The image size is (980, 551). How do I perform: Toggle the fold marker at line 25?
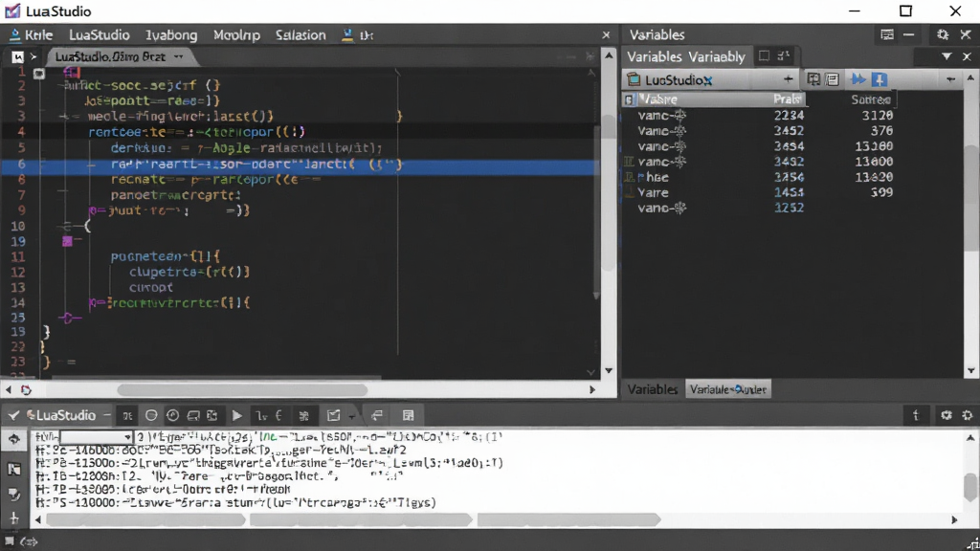[69, 318]
